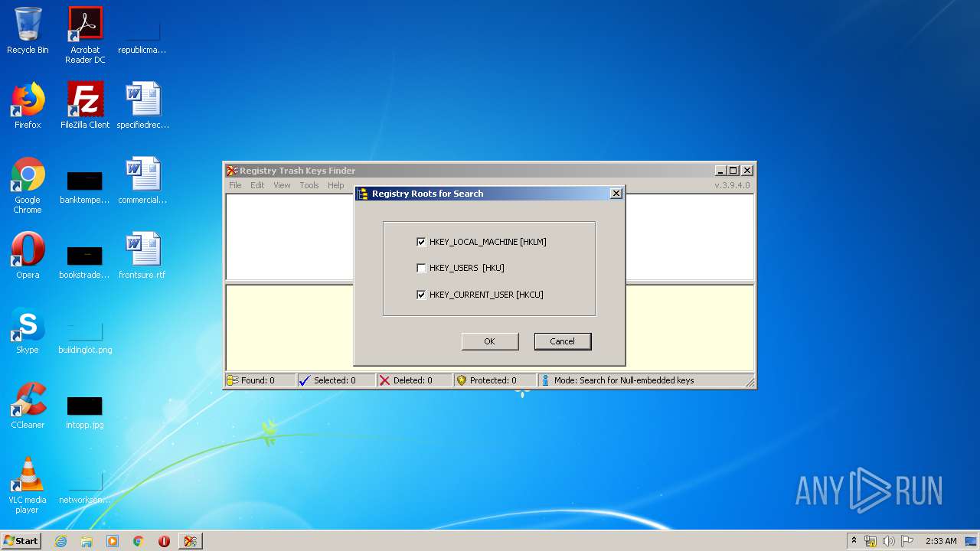This screenshot has height=551, width=980.
Task: Open the Help menu in Registry Trash Keys Finder
Action: click(x=336, y=185)
